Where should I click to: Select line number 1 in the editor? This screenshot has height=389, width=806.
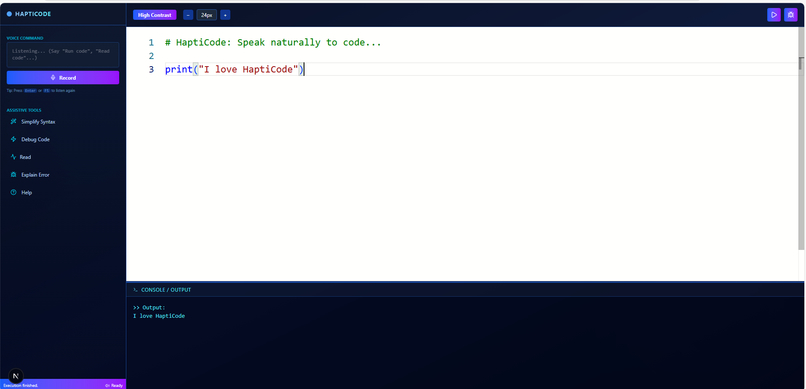click(151, 43)
